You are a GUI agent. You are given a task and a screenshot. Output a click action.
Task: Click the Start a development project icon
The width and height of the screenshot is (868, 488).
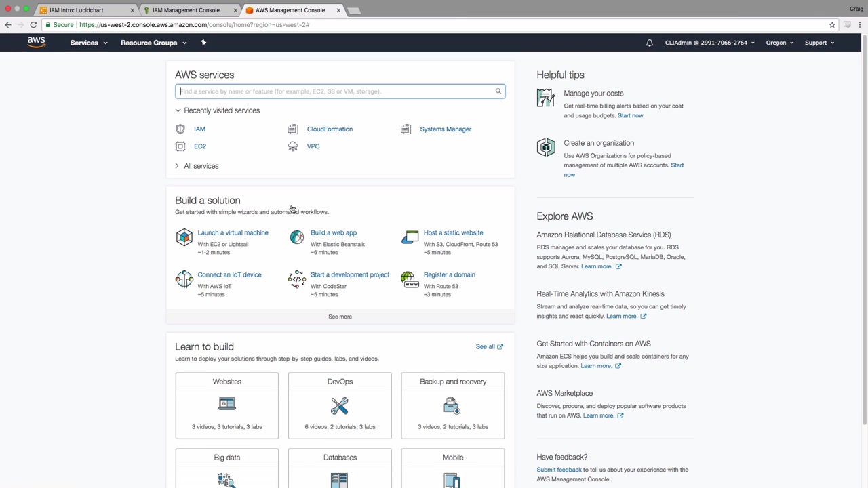tap(297, 279)
